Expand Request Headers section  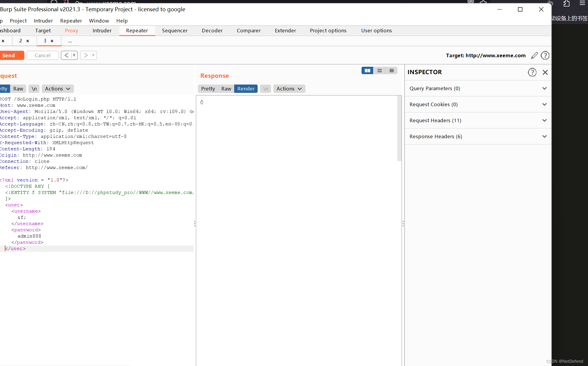pos(478,120)
